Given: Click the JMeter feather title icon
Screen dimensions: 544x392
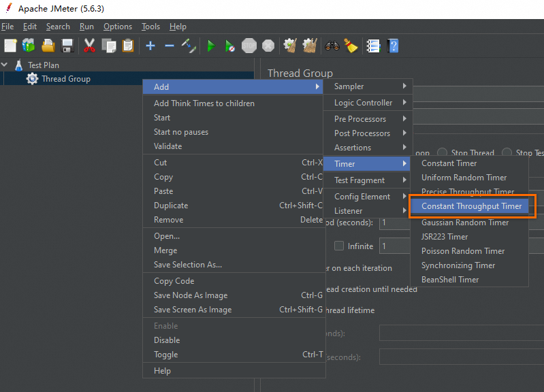Looking at the screenshot, I should [x=9, y=8].
